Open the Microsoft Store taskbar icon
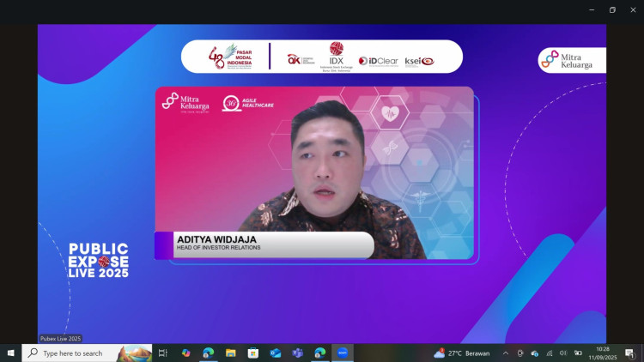 pos(253,353)
